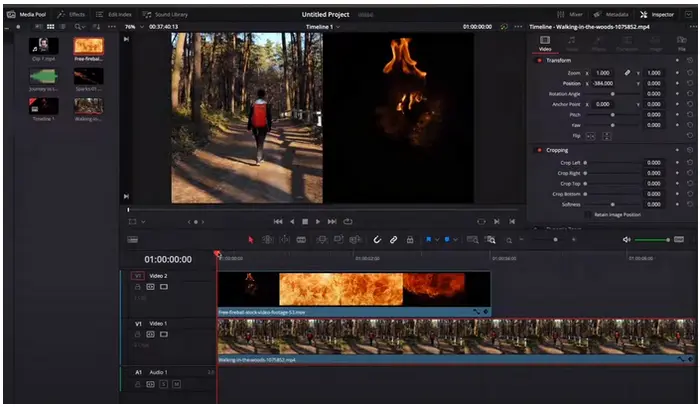Adjust the Rotation Angle slider
This screenshot has height=407, width=700.
(x=614, y=94)
